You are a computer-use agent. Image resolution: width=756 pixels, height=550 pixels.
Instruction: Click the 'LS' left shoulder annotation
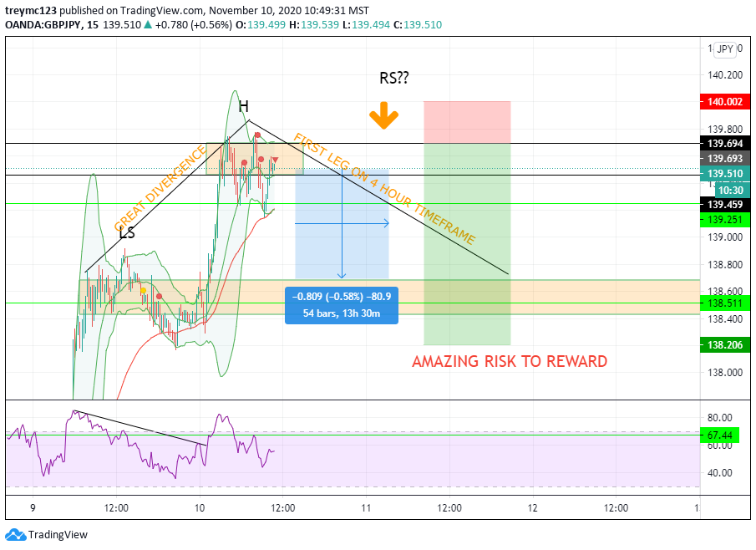point(127,233)
